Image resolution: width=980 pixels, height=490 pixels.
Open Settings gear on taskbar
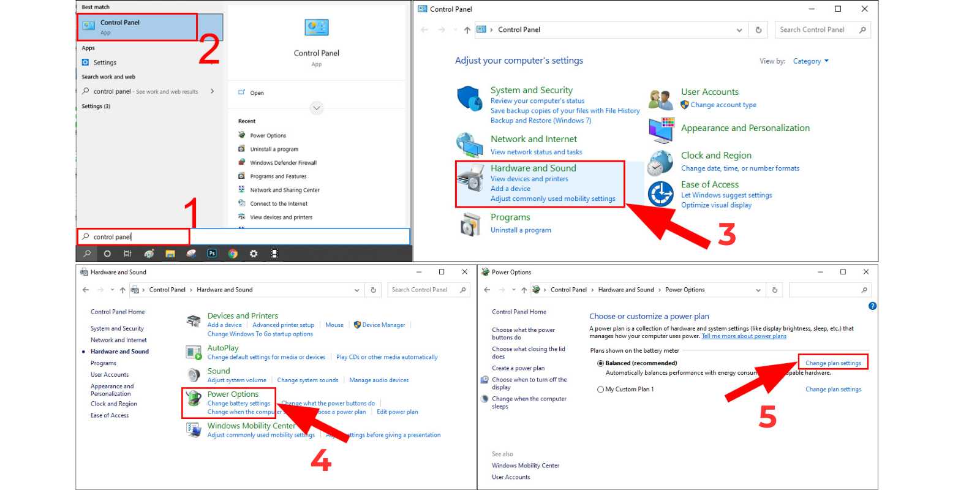point(254,254)
